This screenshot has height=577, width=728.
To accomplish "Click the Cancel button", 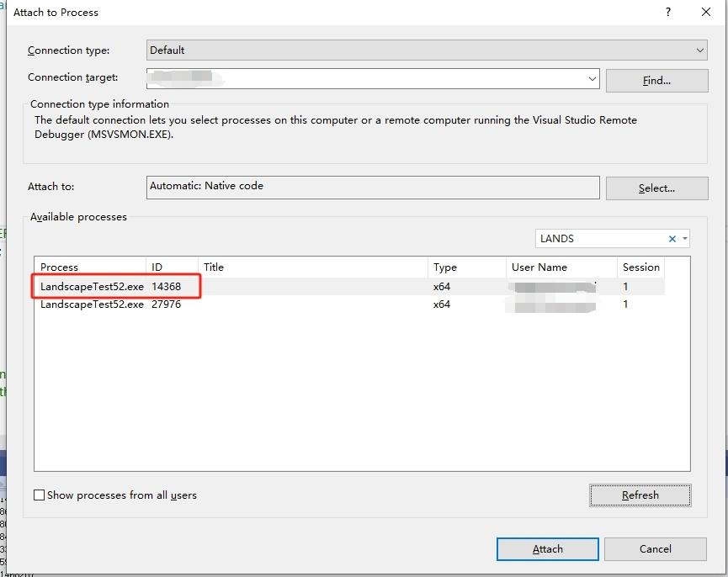I will tap(655, 549).
